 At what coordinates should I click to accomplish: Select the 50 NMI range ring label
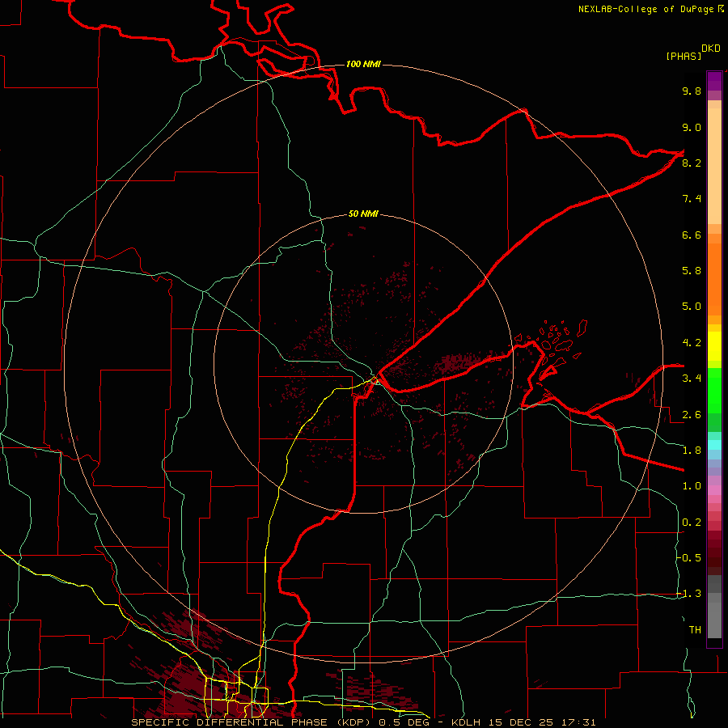363,214
